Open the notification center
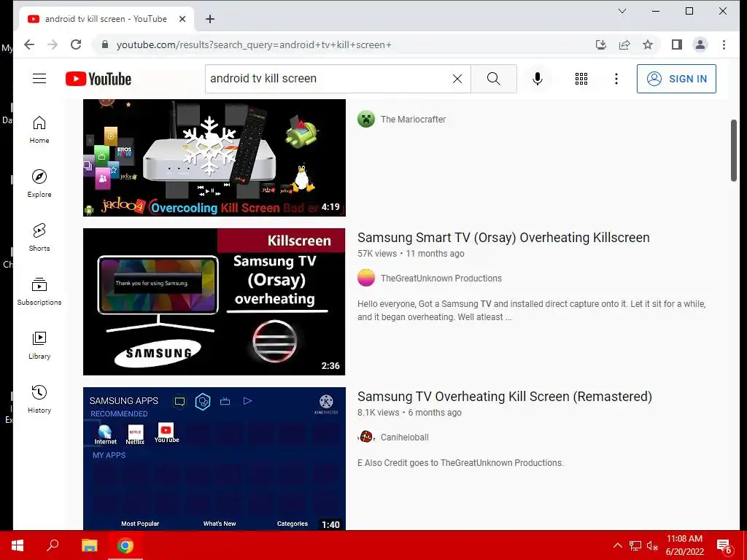 tap(724, 546)
